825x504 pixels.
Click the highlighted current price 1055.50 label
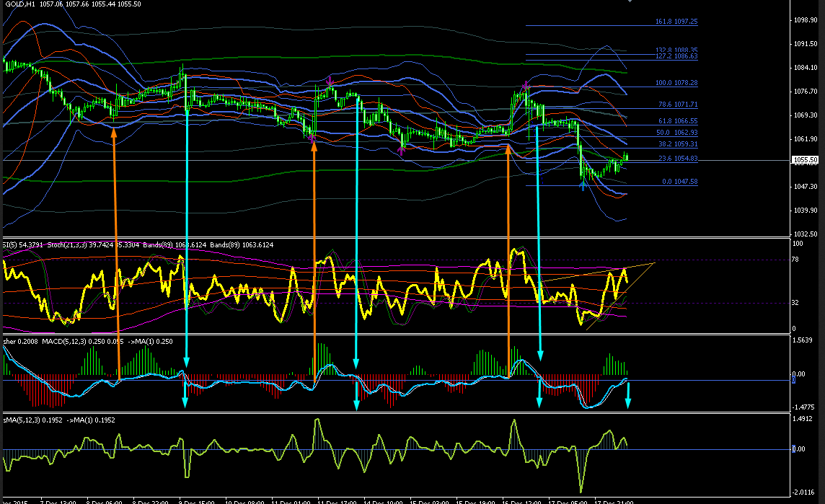[x=806, y=160]
